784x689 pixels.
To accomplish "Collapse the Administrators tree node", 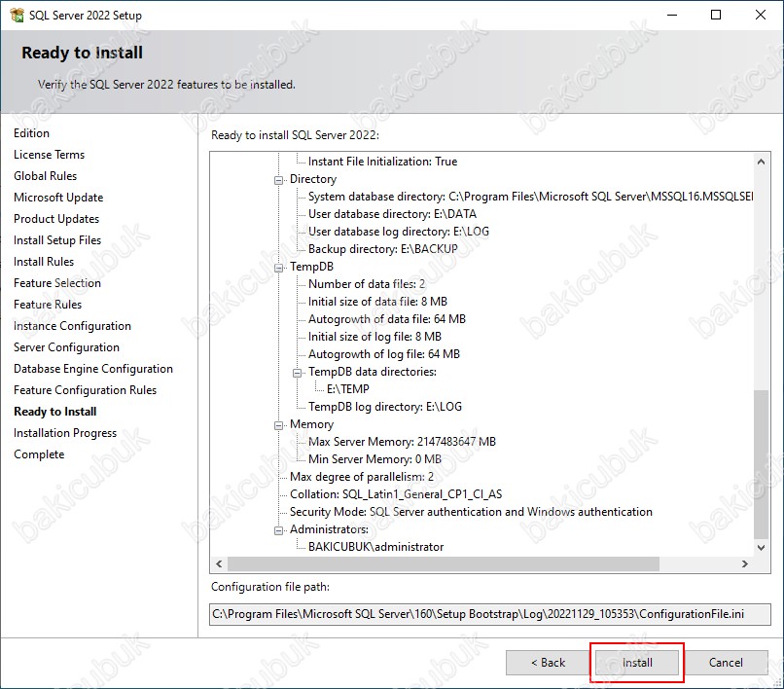I will coord(278,530).
